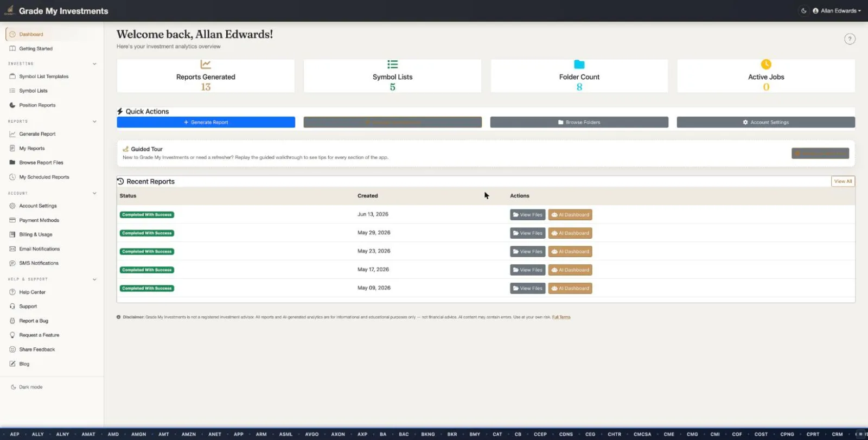The width and height of the screenshot is (868, 440).
Task: Click the Active Jobs clock icon
Action: (x=766, y=65)
